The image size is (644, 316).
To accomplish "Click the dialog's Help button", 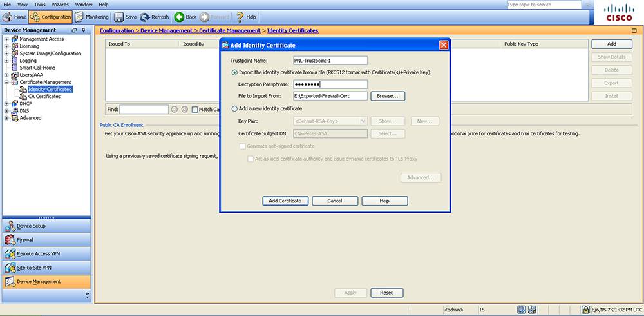I will pos(384,201).
